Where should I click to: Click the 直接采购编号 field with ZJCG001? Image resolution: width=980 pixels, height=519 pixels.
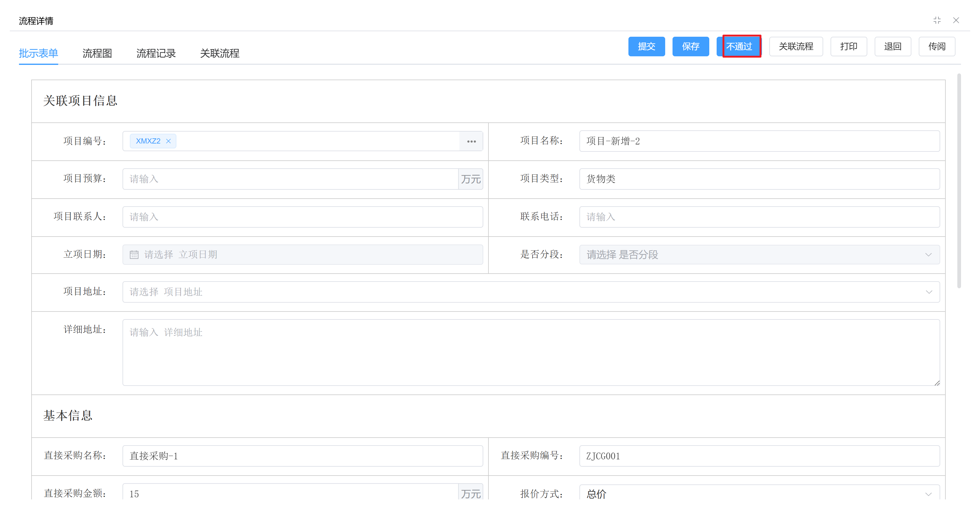click(759, 456)
